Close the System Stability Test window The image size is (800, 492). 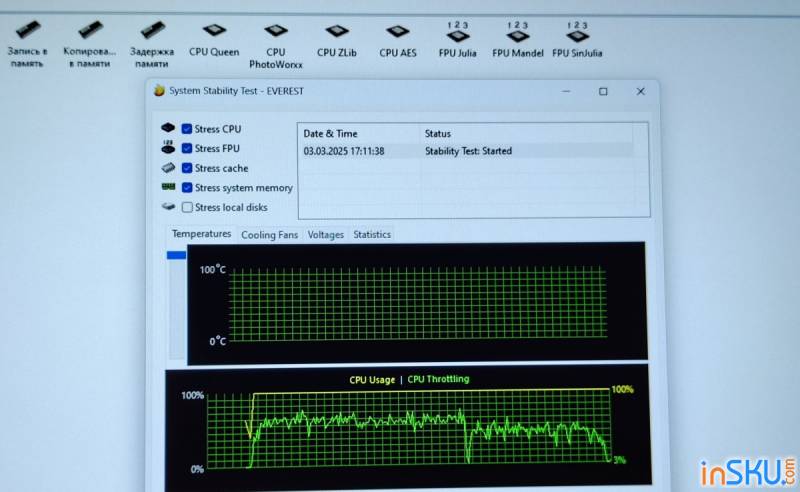click(x=640, y=91)
